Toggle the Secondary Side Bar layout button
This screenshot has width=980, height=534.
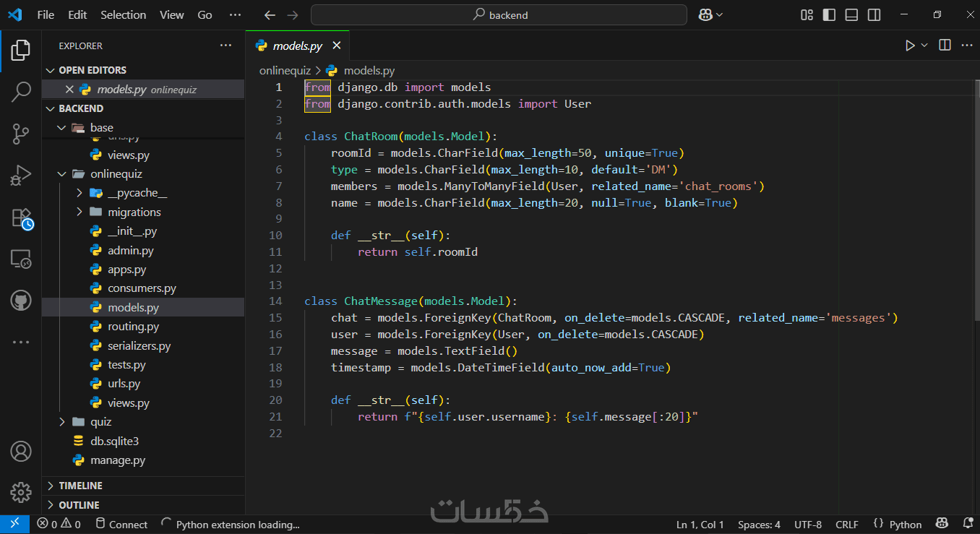click(x=874, y=14)
